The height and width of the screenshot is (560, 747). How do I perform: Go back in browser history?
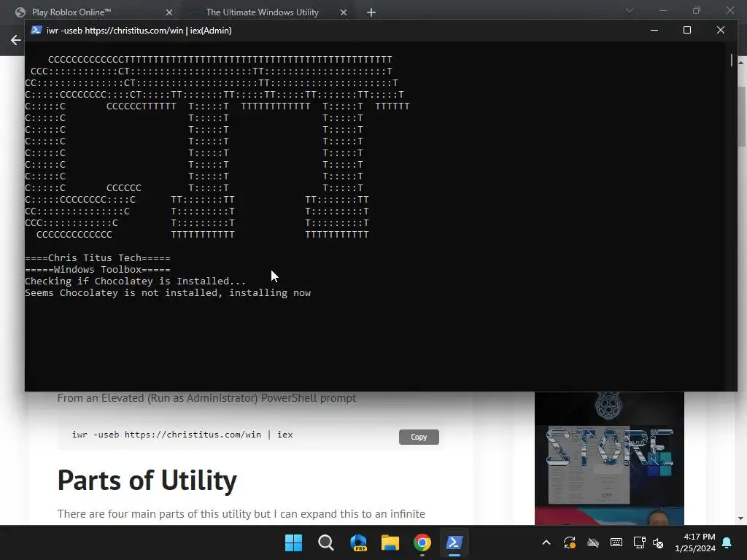(x=16, y=41)
